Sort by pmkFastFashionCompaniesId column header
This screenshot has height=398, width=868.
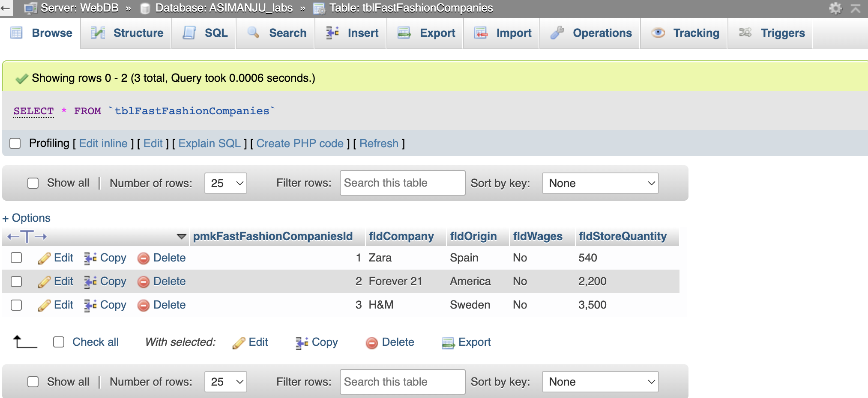272,236
